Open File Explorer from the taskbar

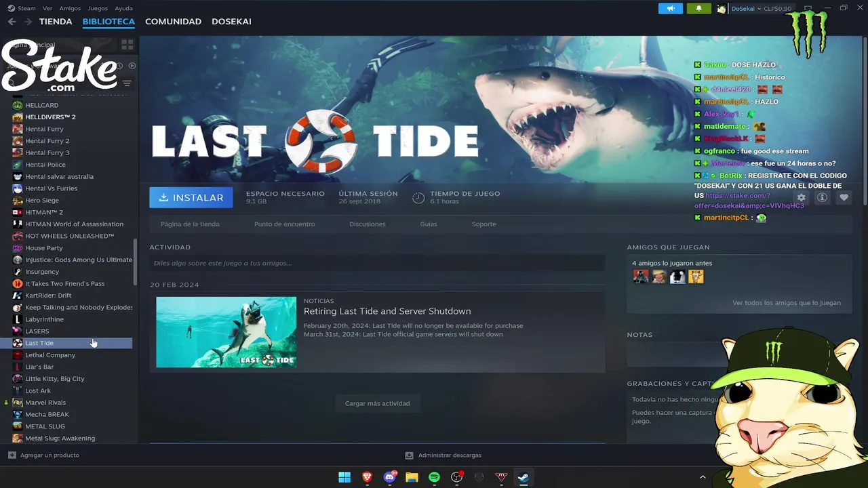point(412,477)
